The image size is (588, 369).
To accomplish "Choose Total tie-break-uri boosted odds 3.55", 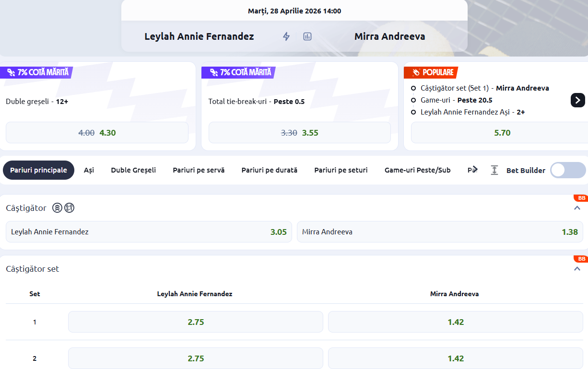I will click(299, 133).
